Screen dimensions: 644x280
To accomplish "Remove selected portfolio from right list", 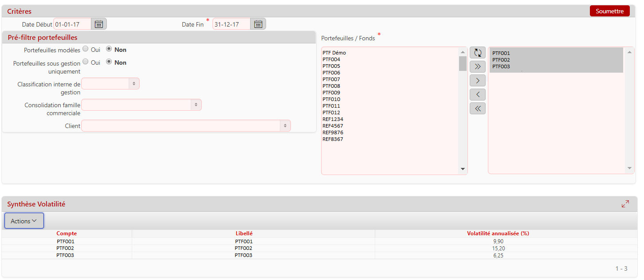I will [477, 94].
